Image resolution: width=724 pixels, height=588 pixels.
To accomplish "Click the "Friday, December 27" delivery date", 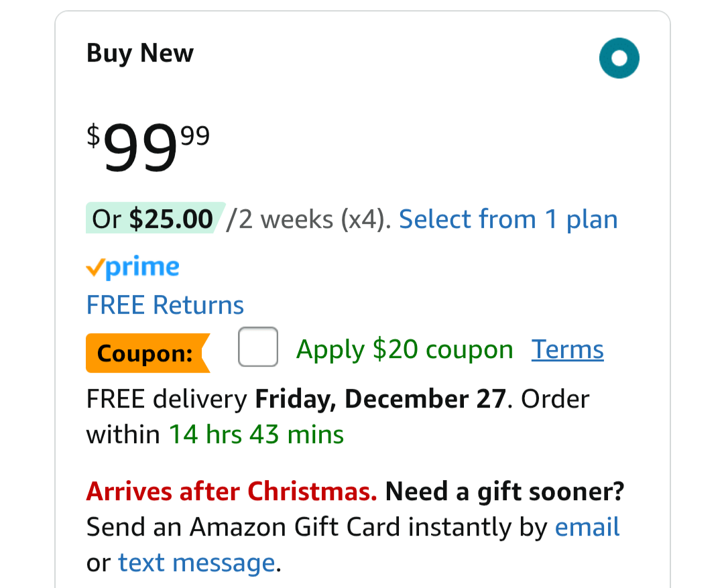I will click(x=379, y=399).
